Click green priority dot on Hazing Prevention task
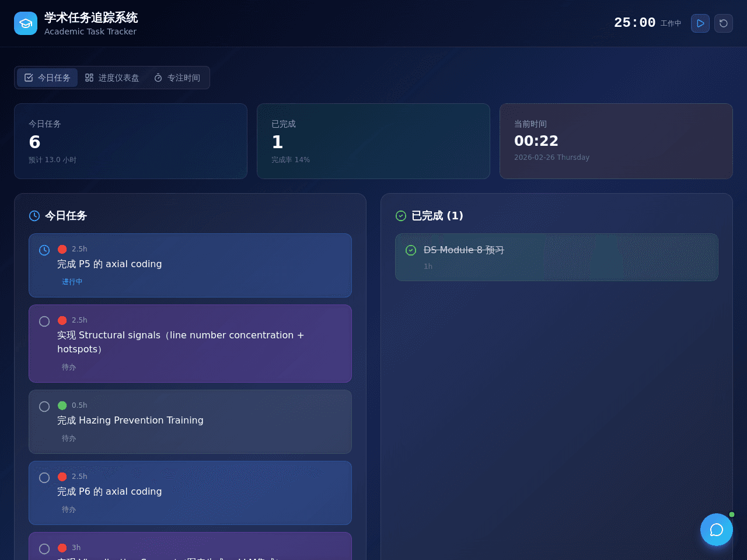 pos(62,405)
